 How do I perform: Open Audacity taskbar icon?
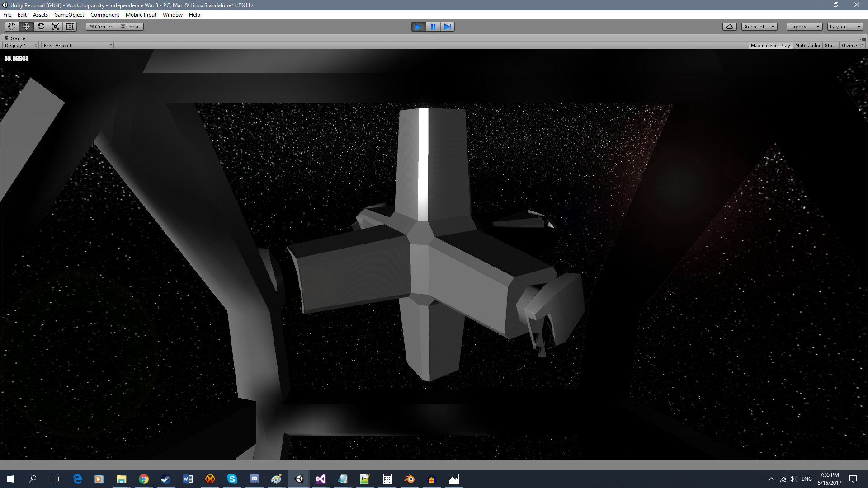click(x=431, y=479)
